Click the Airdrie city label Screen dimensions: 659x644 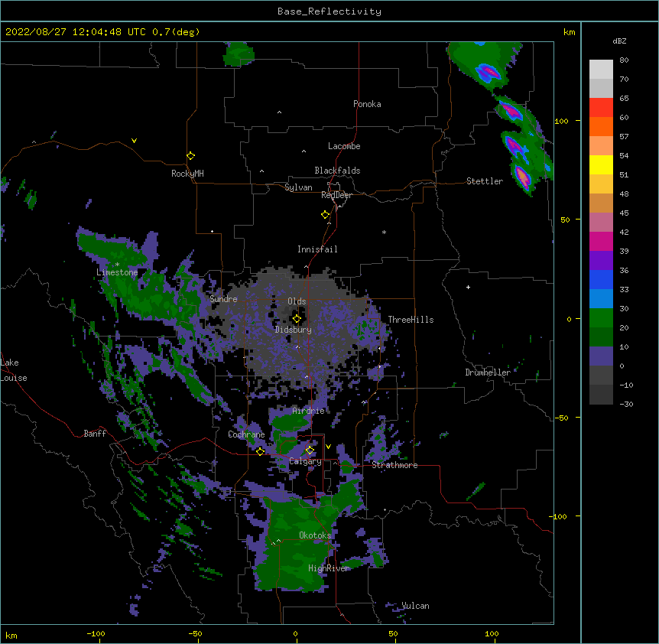point(309,411)
